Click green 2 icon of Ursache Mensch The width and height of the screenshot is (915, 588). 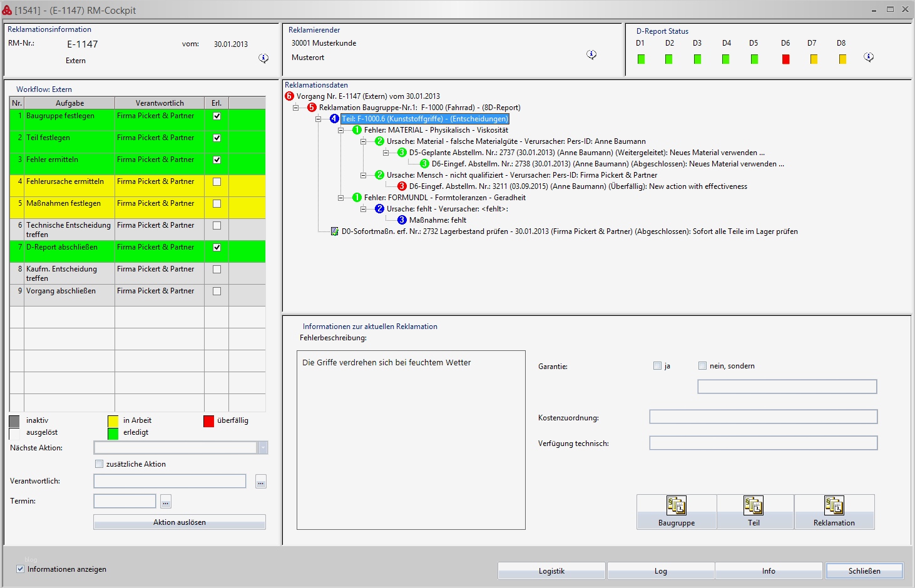[x=379, y=175]
